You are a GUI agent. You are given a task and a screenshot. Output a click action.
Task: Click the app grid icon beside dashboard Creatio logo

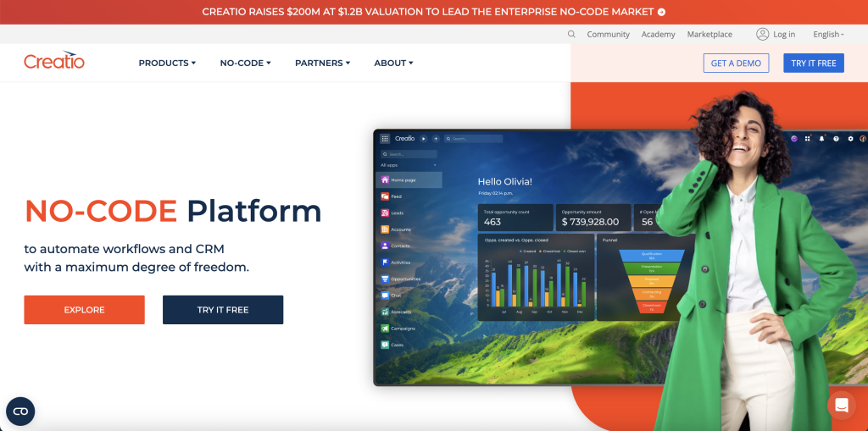(x=385, y=138)
